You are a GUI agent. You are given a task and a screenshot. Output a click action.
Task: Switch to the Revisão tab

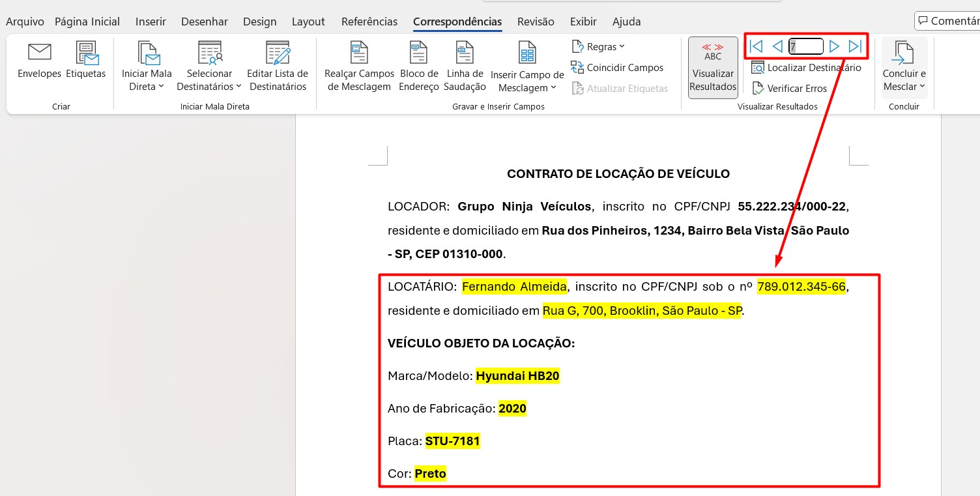point(536,22)
